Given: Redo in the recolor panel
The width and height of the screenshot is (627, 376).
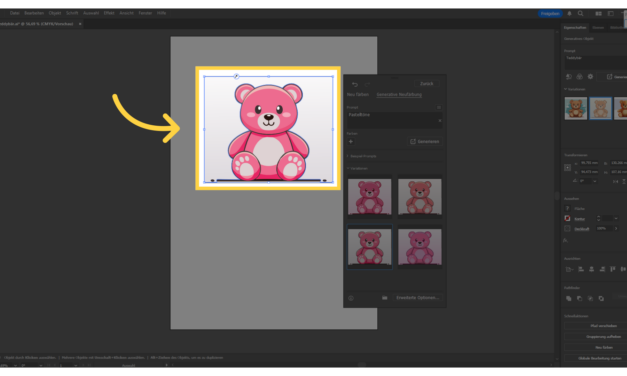Looking at the screenshot, I should 367,84.
